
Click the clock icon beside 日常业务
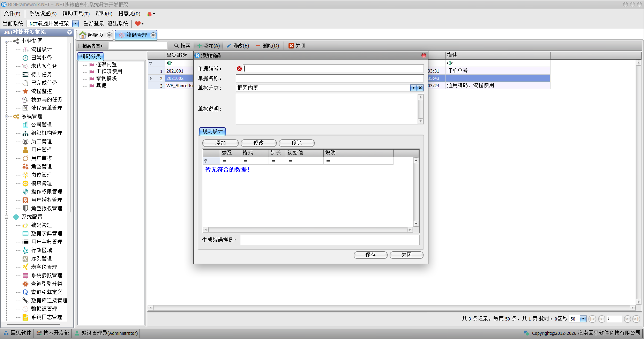tap(25, 58)
